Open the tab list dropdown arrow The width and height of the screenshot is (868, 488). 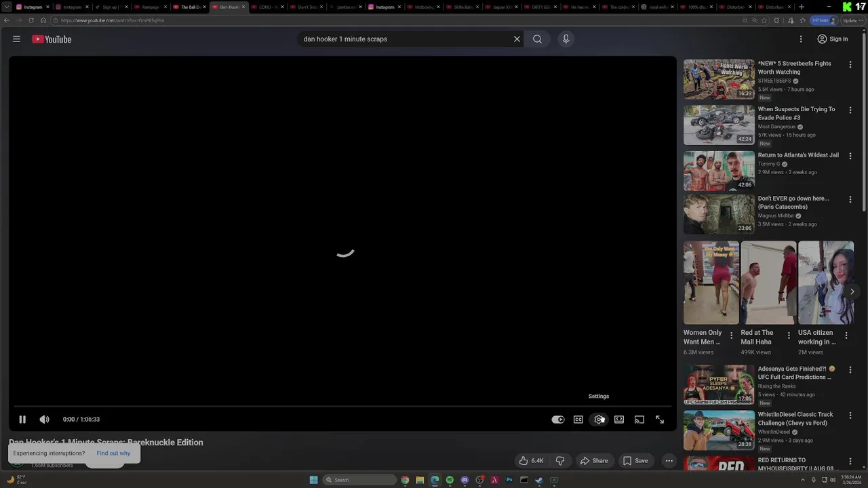pos(6,7)
